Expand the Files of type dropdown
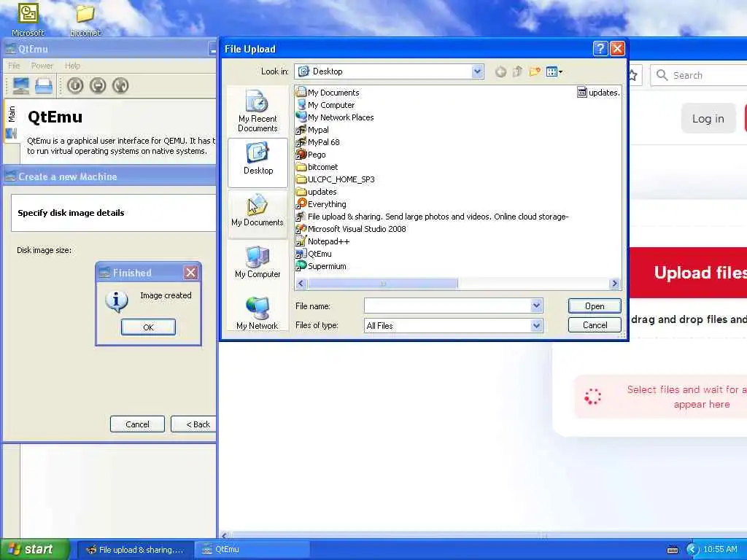This screenshot has width=747, height=560. point(536,325)
